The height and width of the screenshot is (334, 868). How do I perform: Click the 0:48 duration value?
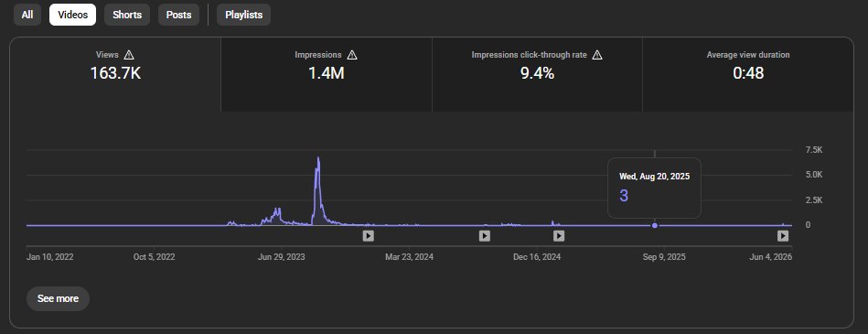pyautogui.click(x=748, y=73)
